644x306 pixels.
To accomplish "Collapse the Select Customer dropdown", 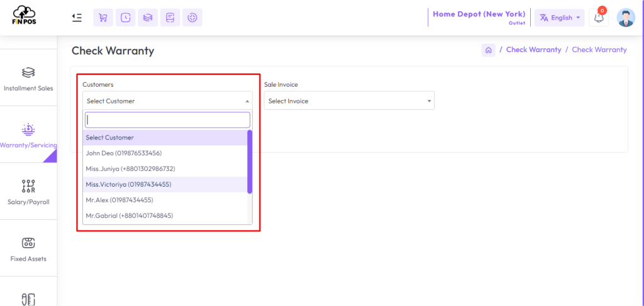I will tap(167, 101).
